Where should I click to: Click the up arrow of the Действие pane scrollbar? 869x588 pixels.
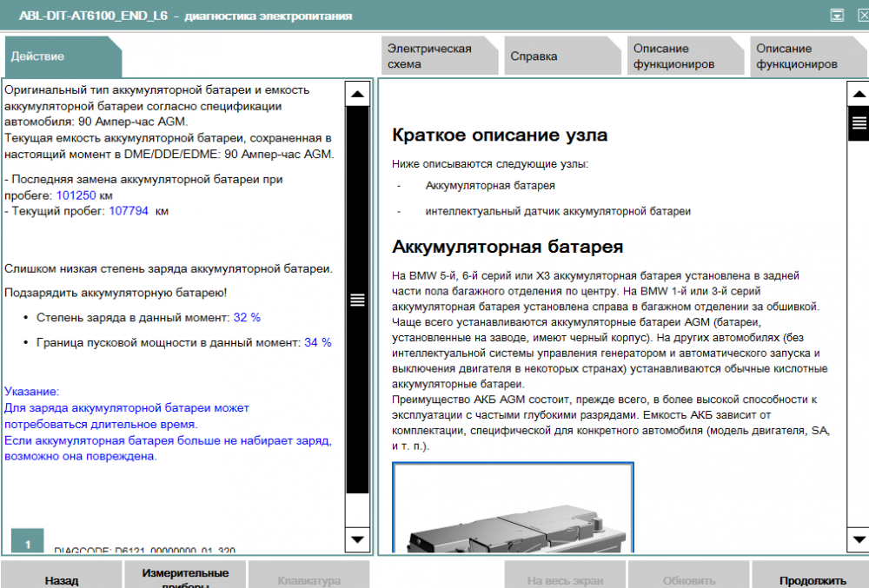pyautogui.click(x=356, y=94)
